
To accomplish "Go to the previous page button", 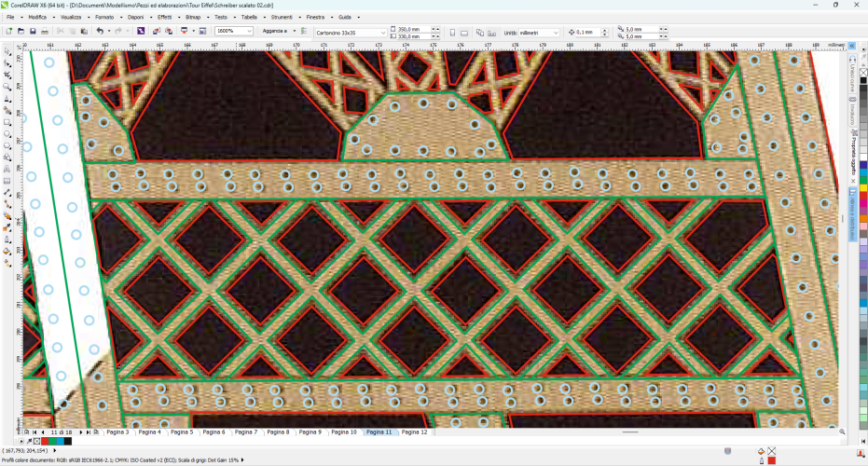I will (x=43, y=432).
